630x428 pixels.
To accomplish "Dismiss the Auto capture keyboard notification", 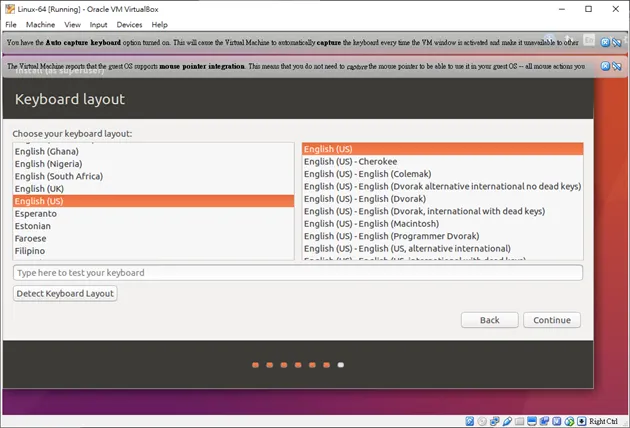I will [605, 42].
